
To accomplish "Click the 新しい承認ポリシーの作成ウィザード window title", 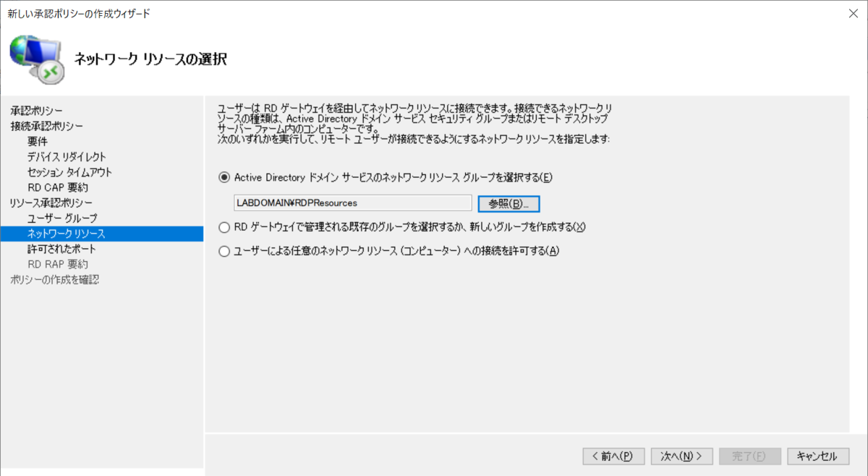I will pos(79,12).
